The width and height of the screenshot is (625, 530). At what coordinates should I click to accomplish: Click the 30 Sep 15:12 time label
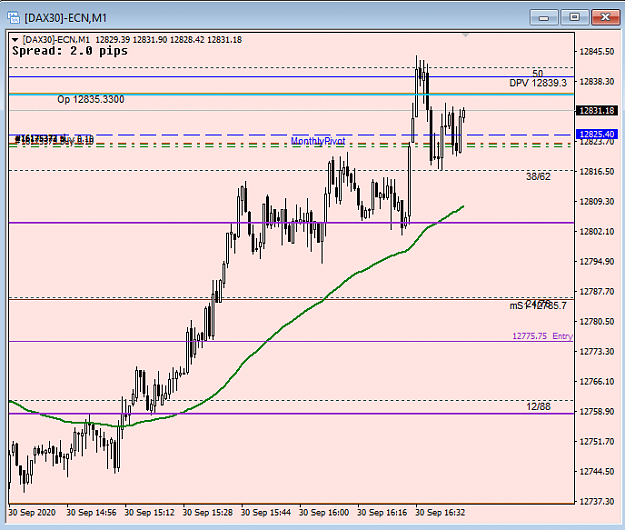tap(149, 512)
